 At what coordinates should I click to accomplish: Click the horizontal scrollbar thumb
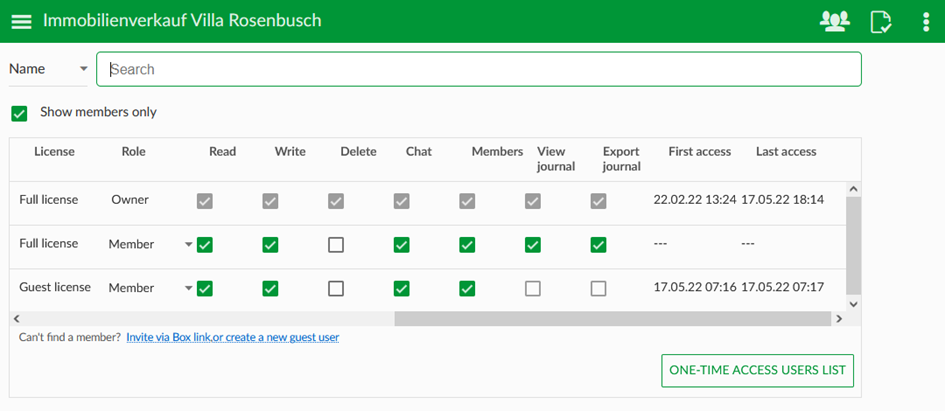pyautogui.click(x=612, y=319)
